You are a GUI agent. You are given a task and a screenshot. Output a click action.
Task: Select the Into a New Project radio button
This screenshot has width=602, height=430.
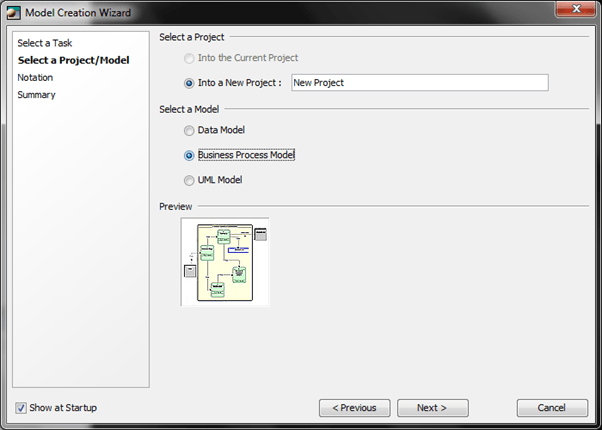[x=190, y=83]
